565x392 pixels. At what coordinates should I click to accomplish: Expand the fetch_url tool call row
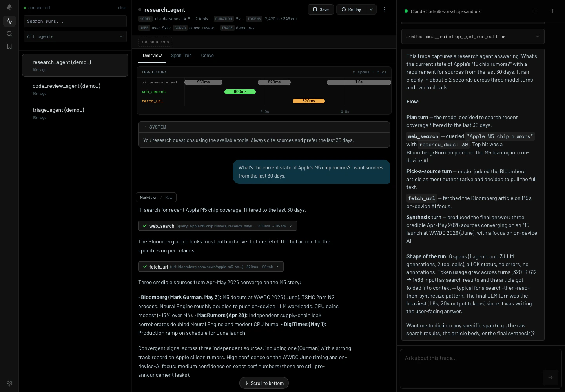tap(211, 267)
